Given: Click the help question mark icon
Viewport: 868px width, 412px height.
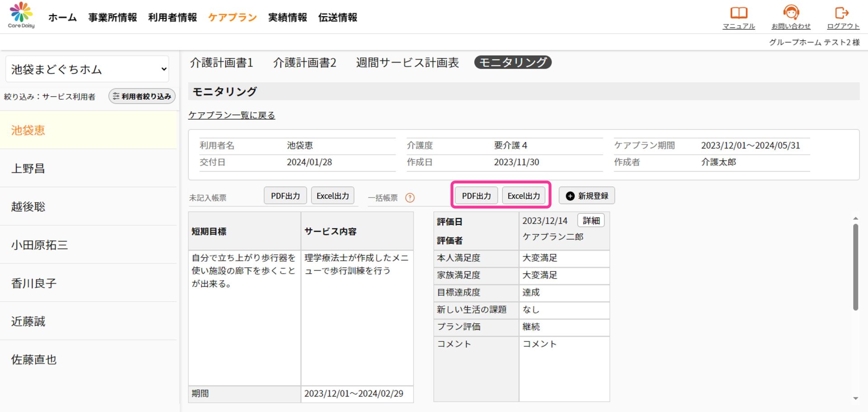Looking at the screenshot, I should point(410,198).
